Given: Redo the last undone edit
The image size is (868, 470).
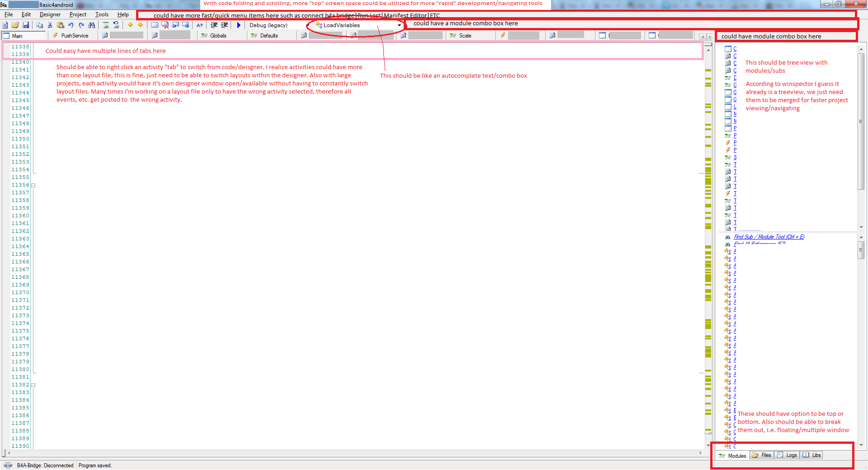Looking at the screenshot, I should tap(81, 25).
